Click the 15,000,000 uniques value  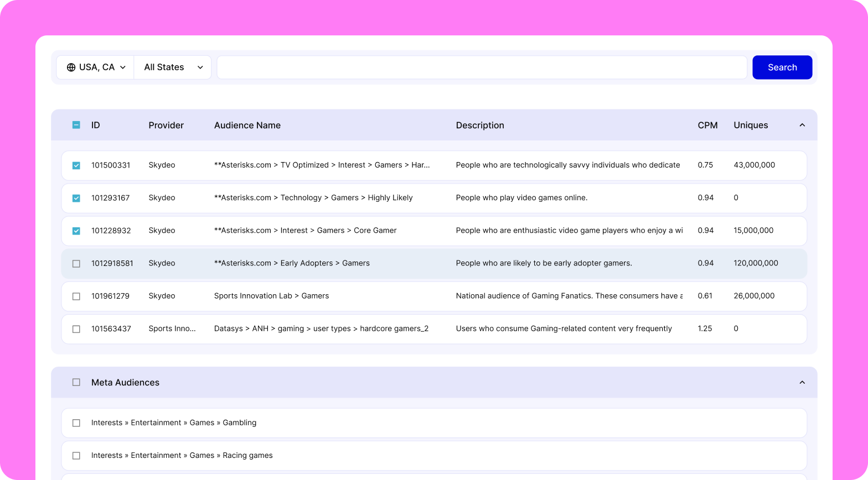coord(753,230)
